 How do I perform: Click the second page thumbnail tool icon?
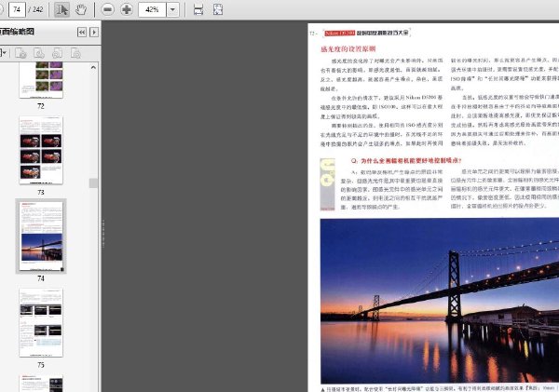[39, 53]
